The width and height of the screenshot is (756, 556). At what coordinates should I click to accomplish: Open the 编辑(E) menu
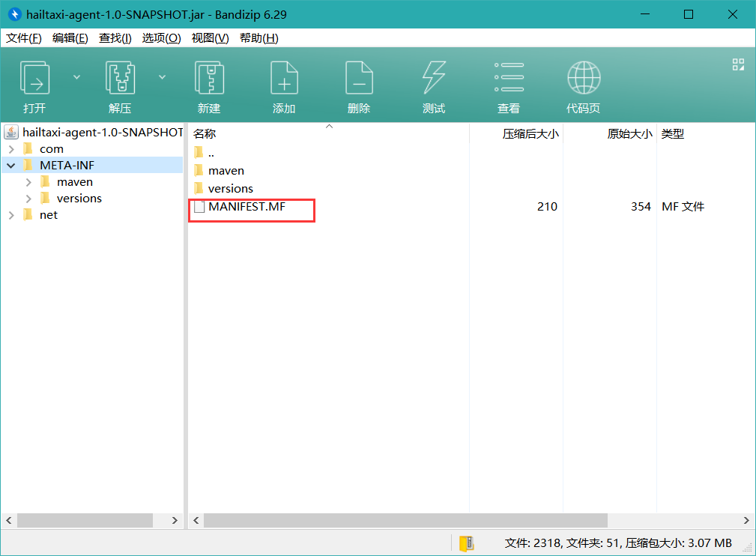(70, 38)
